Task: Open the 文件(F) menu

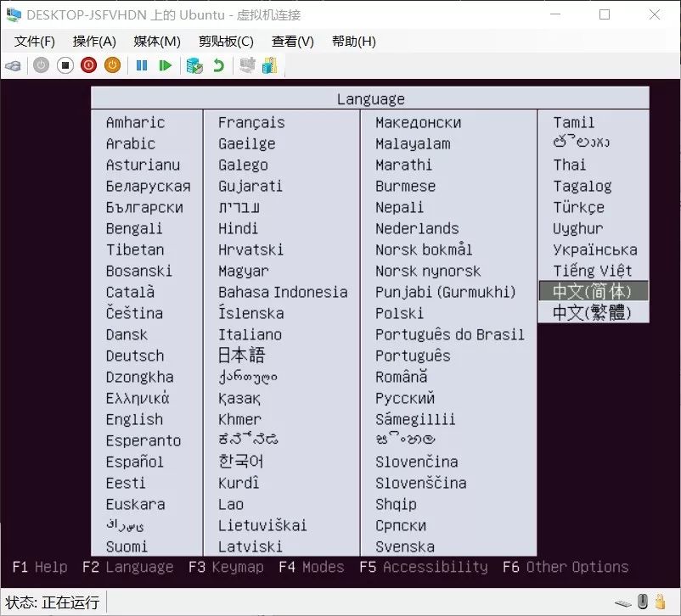Action: [34, 42]
